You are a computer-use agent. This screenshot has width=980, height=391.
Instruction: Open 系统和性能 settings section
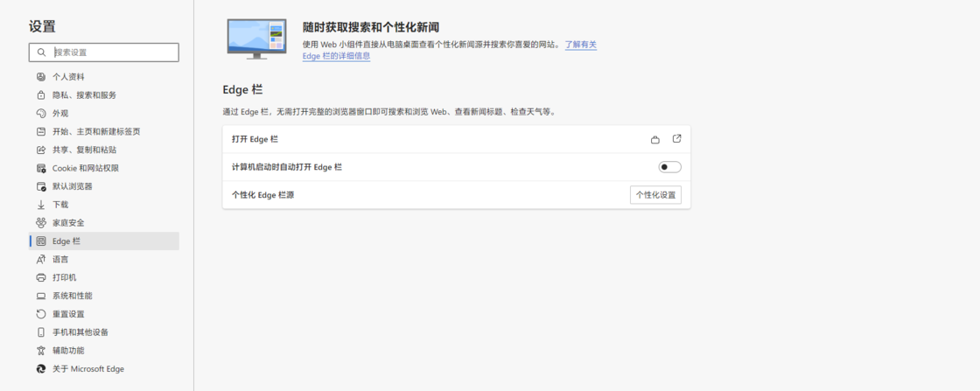pos(72,296)
